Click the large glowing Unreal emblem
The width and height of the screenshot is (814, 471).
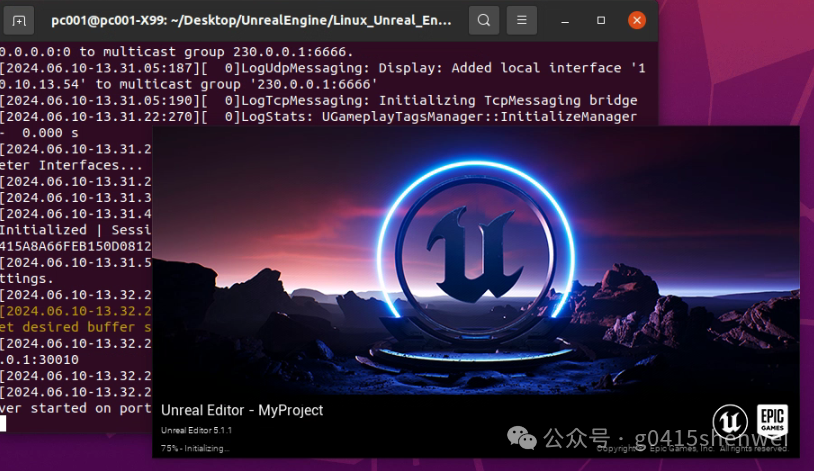click(x=476, y=252)
